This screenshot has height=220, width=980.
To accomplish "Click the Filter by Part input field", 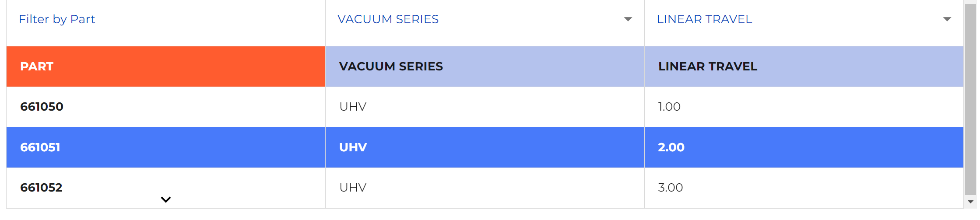I will [165, 19].
